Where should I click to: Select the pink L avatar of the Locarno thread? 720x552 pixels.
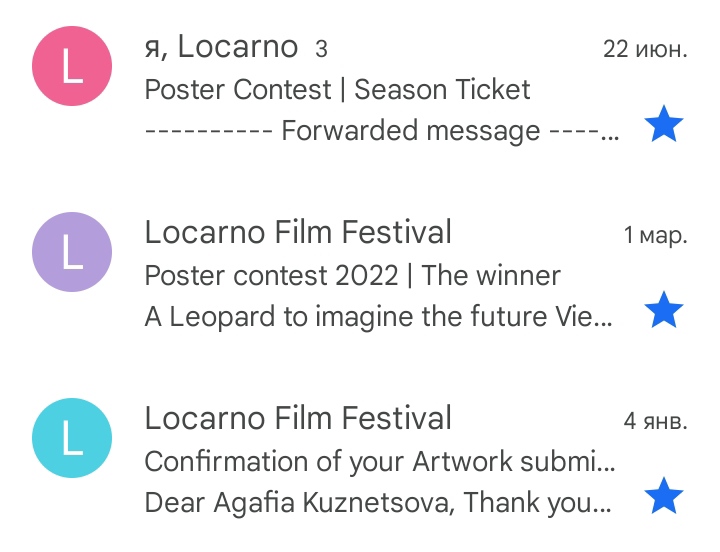[x=72, y=66]
